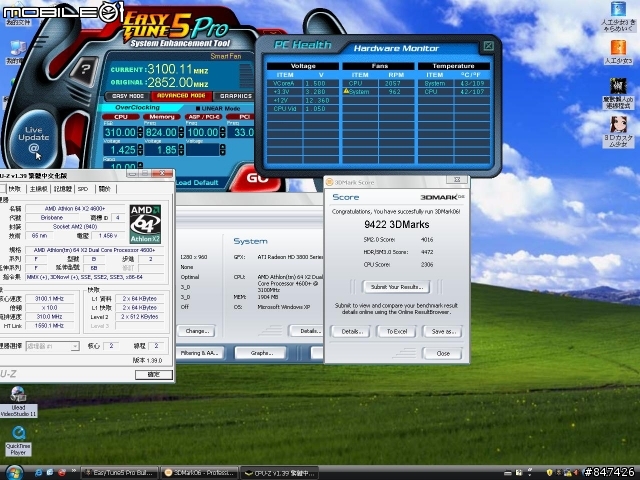This screenshot has height=480, width=640.
Task: Adjust Memory frequency 824.00 stepper arrows
Action: 181,132
